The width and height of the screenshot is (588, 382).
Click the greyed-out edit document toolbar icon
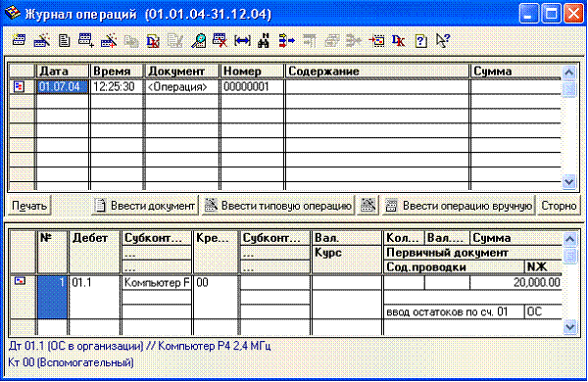click(x=175, y=40)
